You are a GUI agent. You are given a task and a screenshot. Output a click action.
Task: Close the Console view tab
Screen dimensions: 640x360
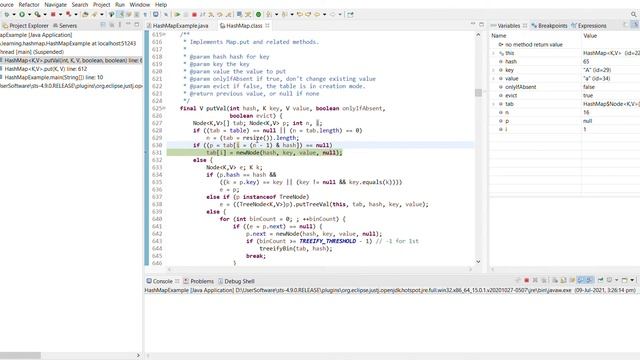click(x=177, y=281)
